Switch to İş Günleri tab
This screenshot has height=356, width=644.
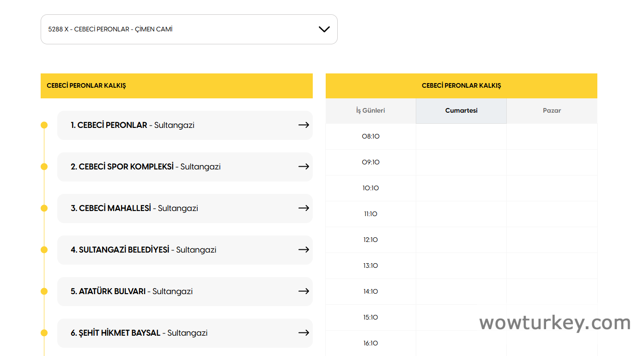point(371,111)
